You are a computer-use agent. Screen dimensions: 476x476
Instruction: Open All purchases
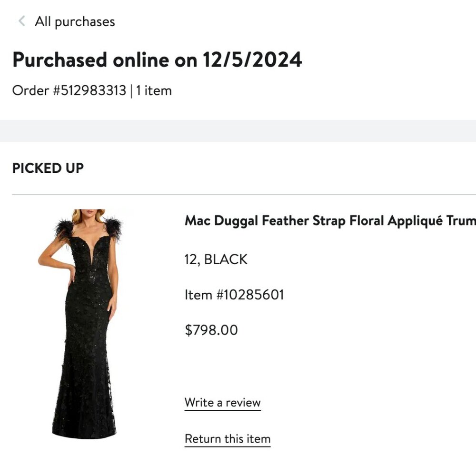(x=75, y=21)
